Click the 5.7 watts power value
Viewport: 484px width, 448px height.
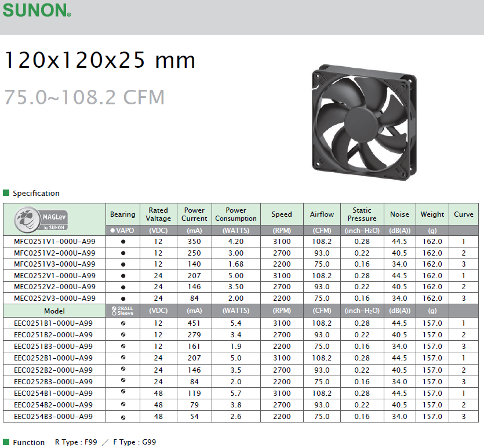236,394
